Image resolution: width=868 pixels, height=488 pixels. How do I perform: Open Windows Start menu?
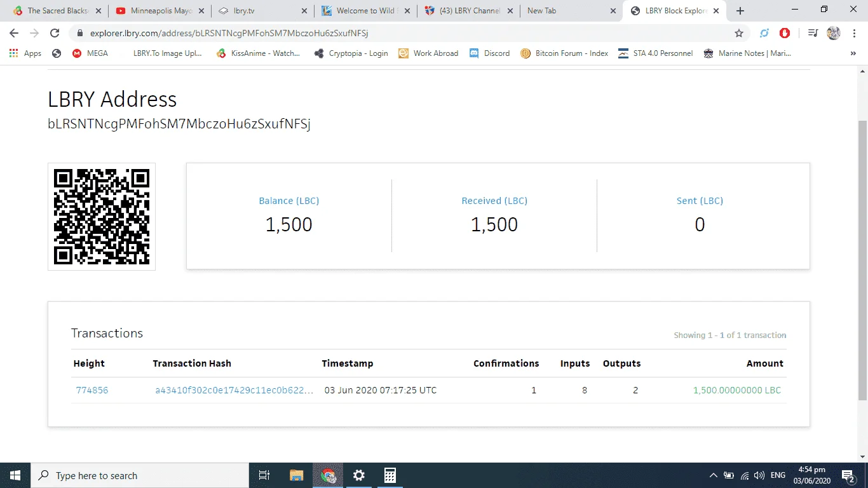coord(15,475)
